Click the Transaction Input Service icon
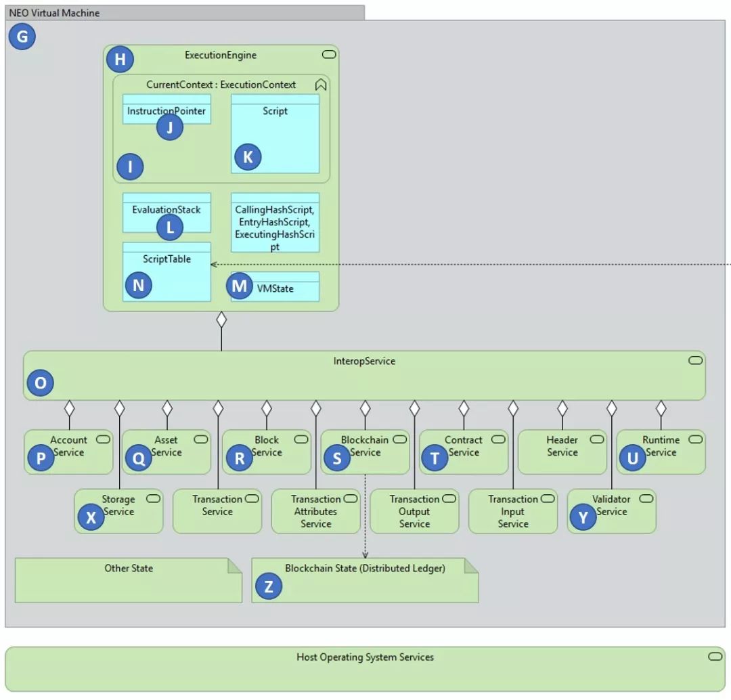 548,498
